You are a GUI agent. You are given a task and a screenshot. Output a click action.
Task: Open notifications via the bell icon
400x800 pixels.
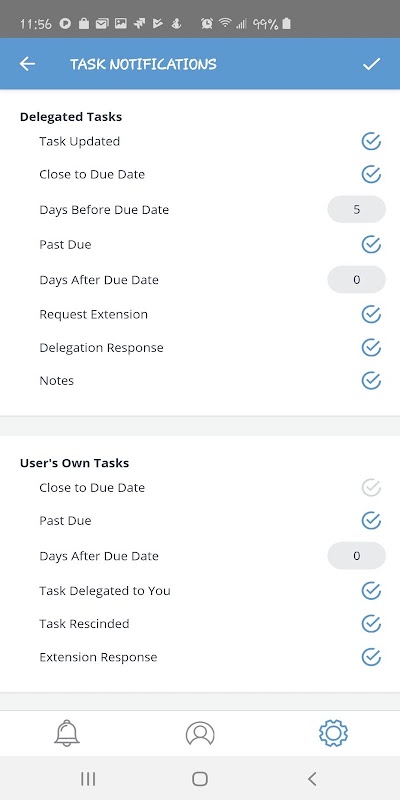[x=67, y=733]
